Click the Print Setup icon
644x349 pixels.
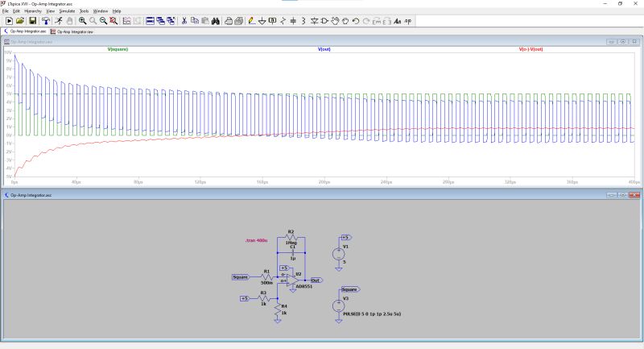click(x=229, y=21)
